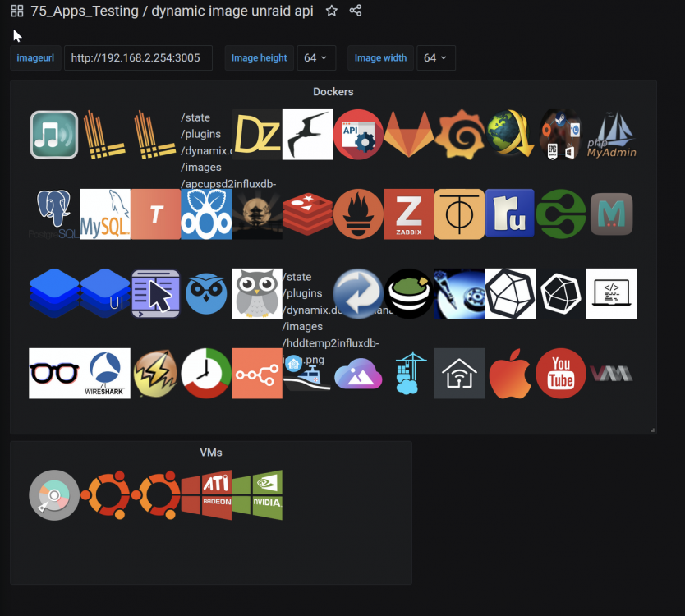The width and height of the screenshot is (685, 616).
Task: Click the purple window with cursor icon
Action: (x=155, y=293)
